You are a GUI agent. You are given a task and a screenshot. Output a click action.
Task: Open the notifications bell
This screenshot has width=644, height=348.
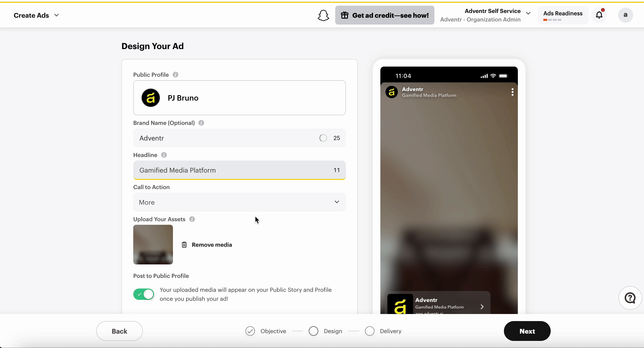pyautogui.click(x=599, y=15)
